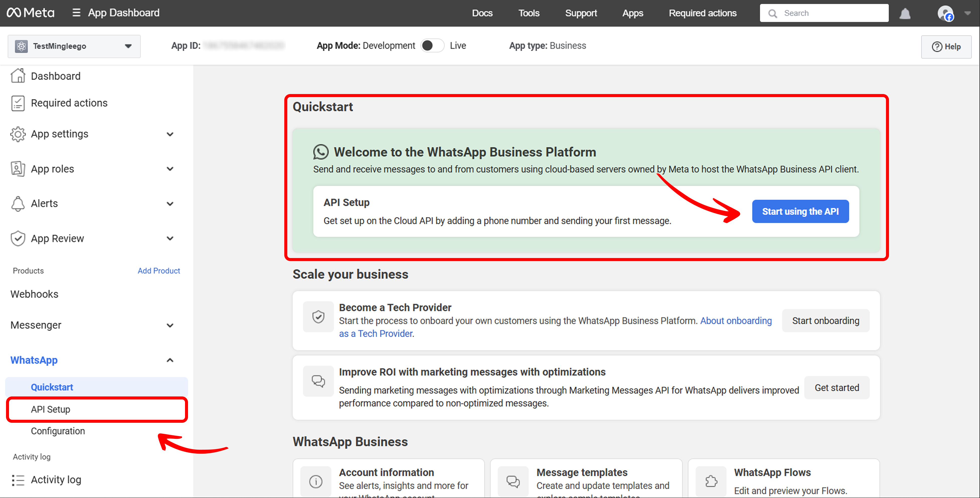Click Get started for marketing messages
Image resolution: width=980 pixels, height=498 pixels.
(x=837, y=388)
